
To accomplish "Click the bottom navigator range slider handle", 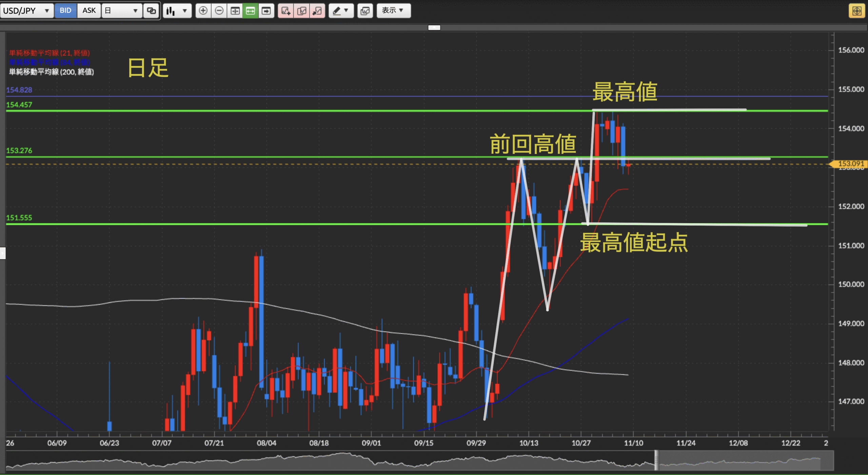I will click(656, 460).
